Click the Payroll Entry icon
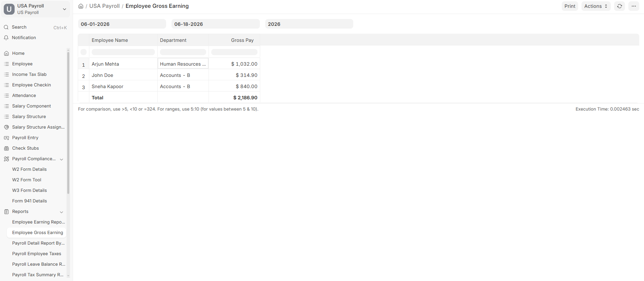Screen dimensions: 644x281 pos(6,138)
